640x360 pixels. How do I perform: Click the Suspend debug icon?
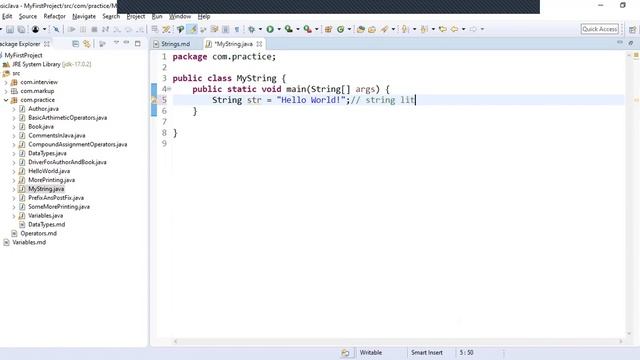click(83, 29)
